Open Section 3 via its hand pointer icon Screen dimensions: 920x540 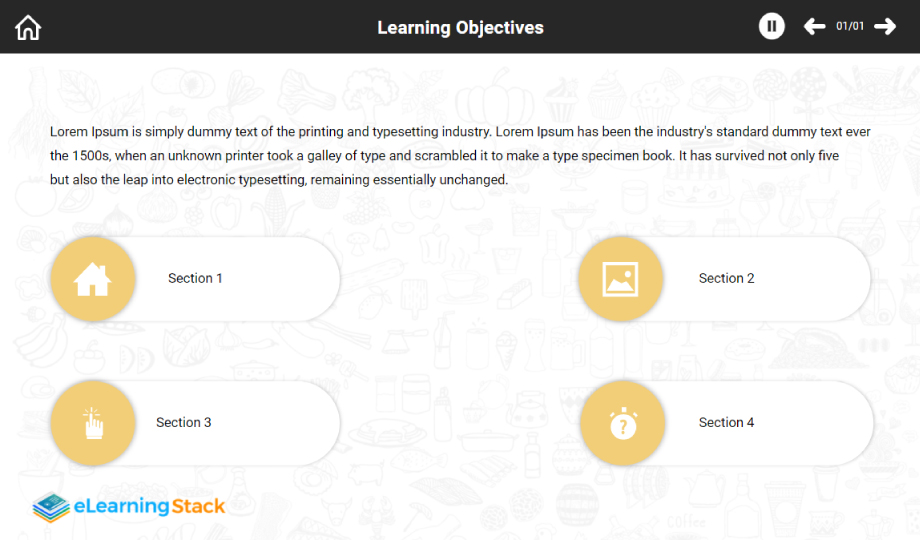tap(93, 423)
